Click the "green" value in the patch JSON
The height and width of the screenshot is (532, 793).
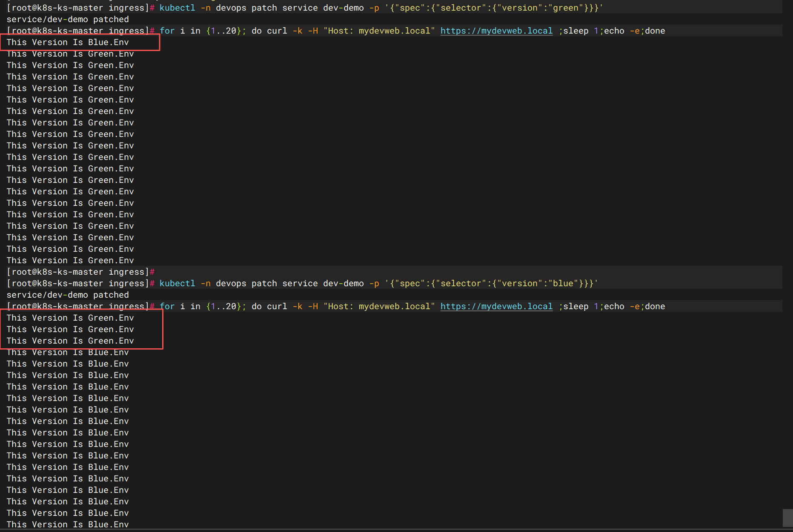pyautogui.click(x=565, y=8)
